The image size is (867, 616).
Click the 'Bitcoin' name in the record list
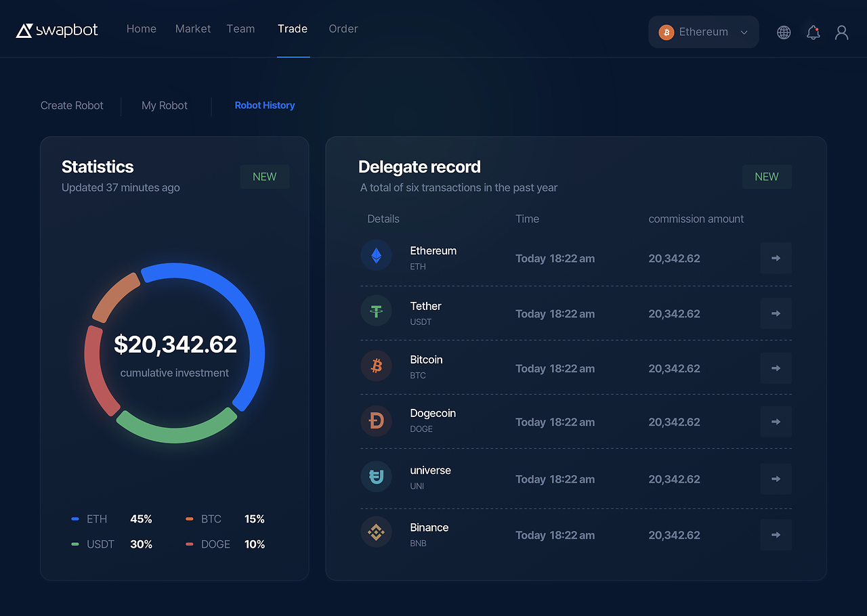426,359
